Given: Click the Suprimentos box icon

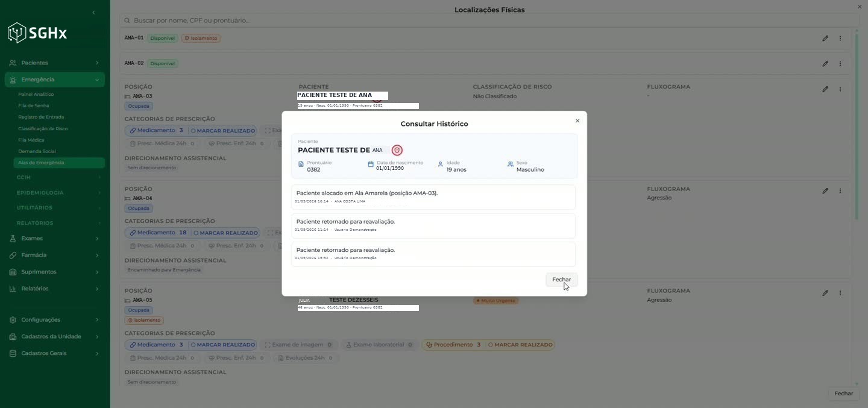Looking at the screenshot, I should coord(13,272).
